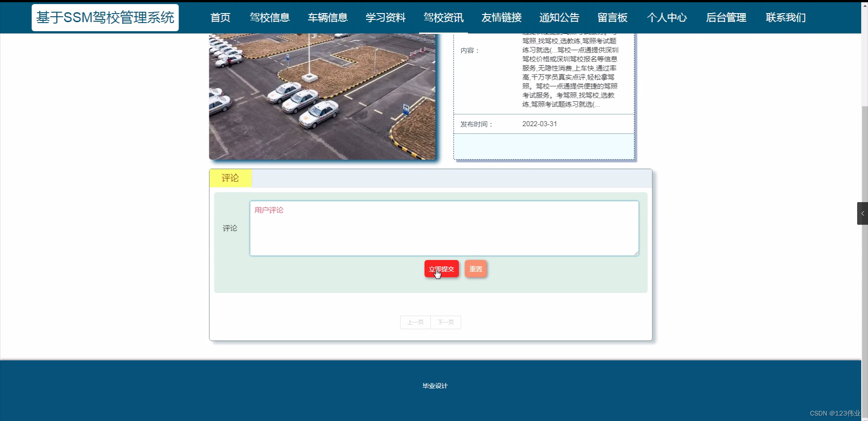Image resolution: width=868 pixels, height=421 pixels.
Task: Click inside the 用户评论 comment box
Action: (x=444, y=228)
